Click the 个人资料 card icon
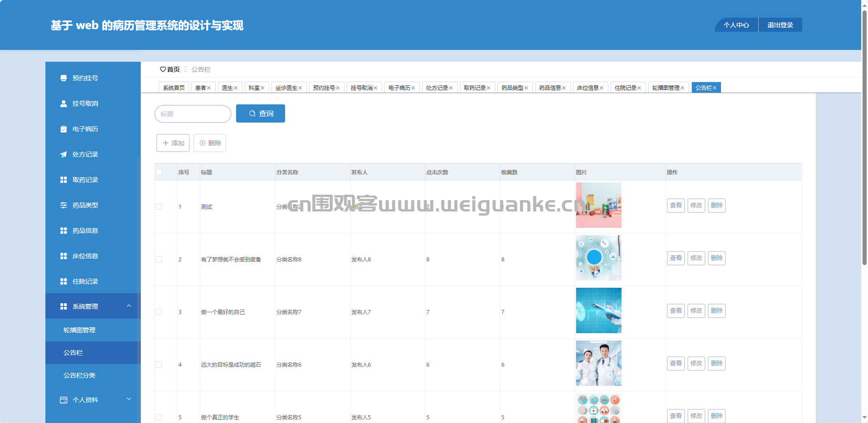Image resolution: width=868 pixels, height=423 pixels. point(64,400)
